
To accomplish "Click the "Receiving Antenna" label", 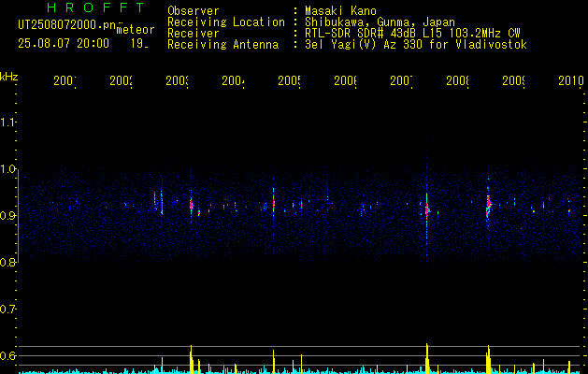I will [x=222, y=45].
